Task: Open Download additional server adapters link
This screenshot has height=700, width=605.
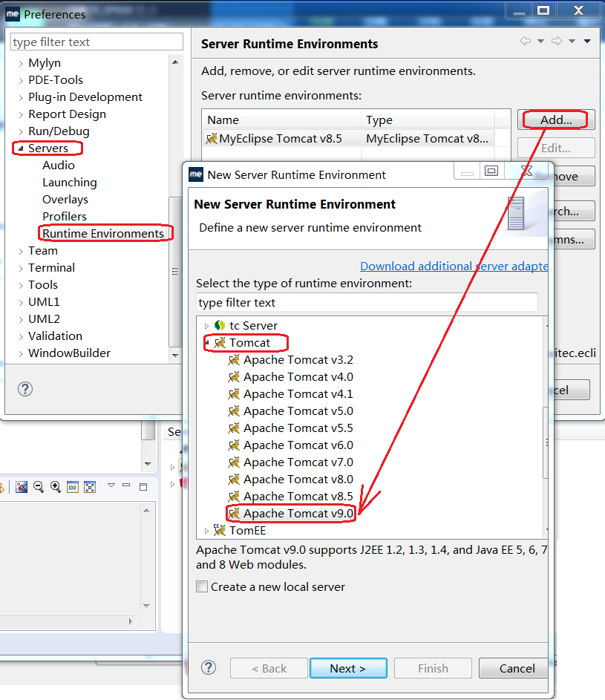Action: 454,266
